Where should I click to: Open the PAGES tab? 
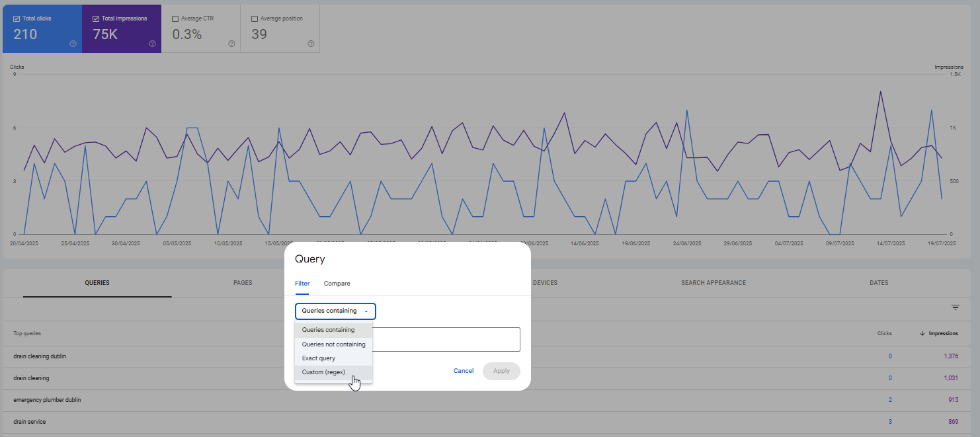coord(243,283)
